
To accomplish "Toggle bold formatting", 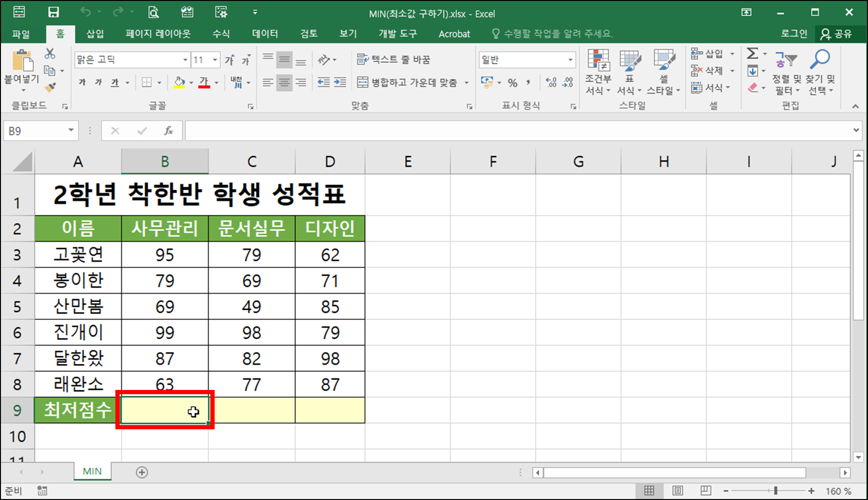I will click(81, 82).
